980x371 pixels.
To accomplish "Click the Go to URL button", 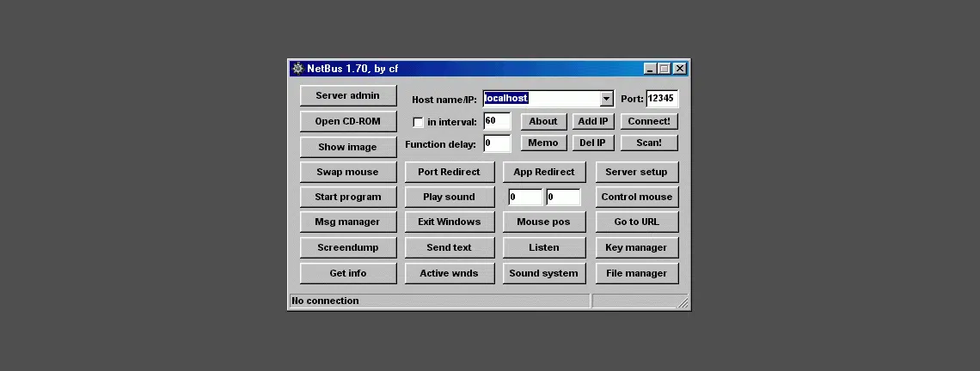I will [636, 222].
